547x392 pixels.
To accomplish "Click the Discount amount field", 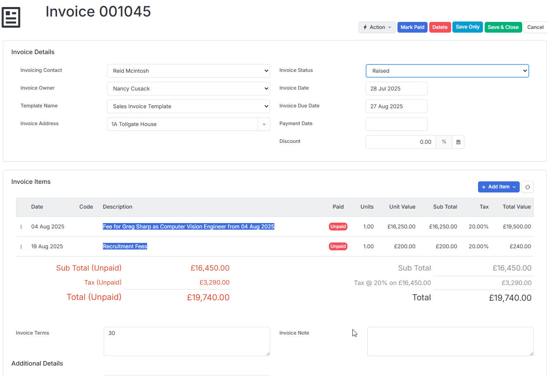I will coord(401,142).
